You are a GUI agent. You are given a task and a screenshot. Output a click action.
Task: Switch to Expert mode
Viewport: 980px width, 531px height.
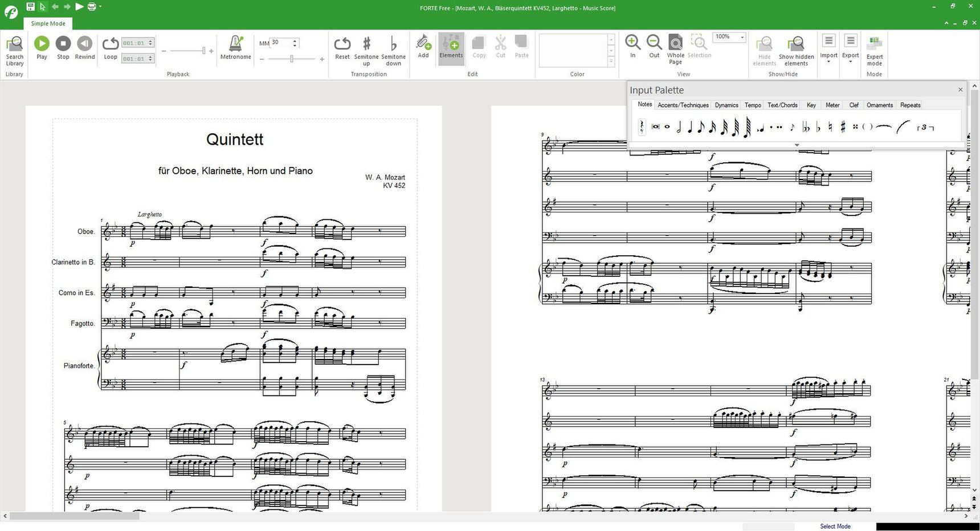point(875,51)
